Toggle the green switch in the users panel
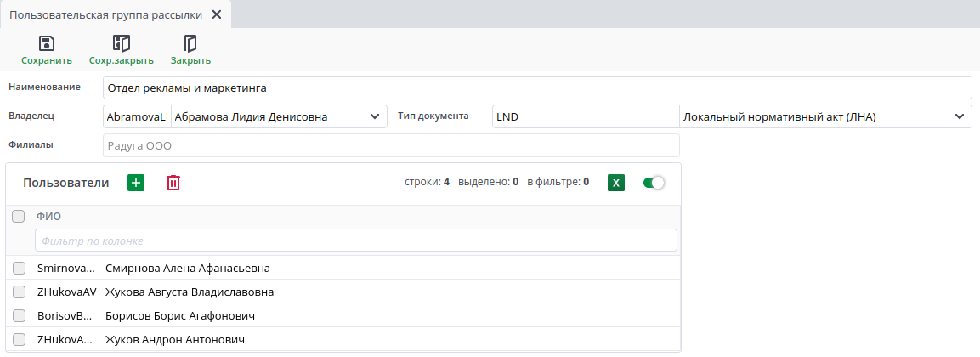Image resolution: width=980 pixels, height=357 pixels. [x=654, y=183]
